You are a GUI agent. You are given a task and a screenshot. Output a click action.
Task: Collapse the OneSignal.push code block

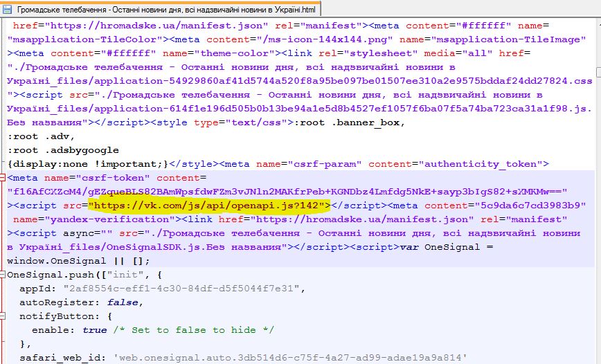(3, 275)
